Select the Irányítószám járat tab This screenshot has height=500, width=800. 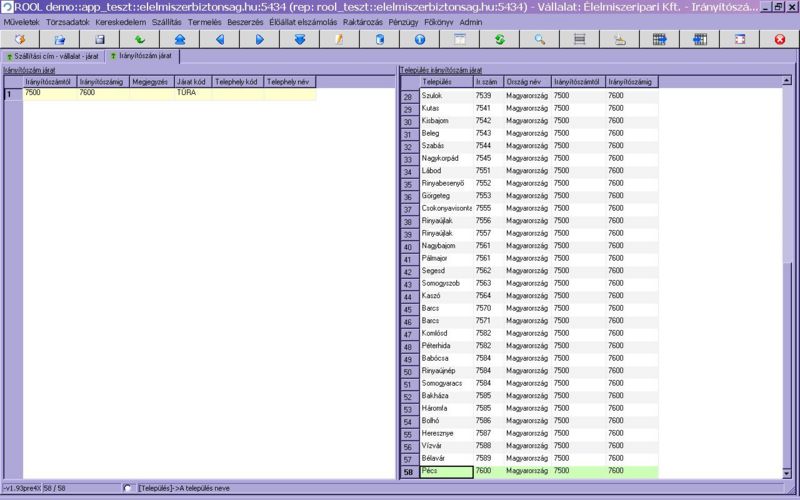click(139, 56)
